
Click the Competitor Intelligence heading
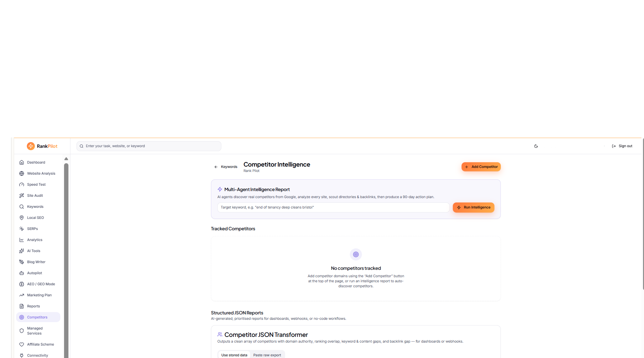[x=277, y=165]
